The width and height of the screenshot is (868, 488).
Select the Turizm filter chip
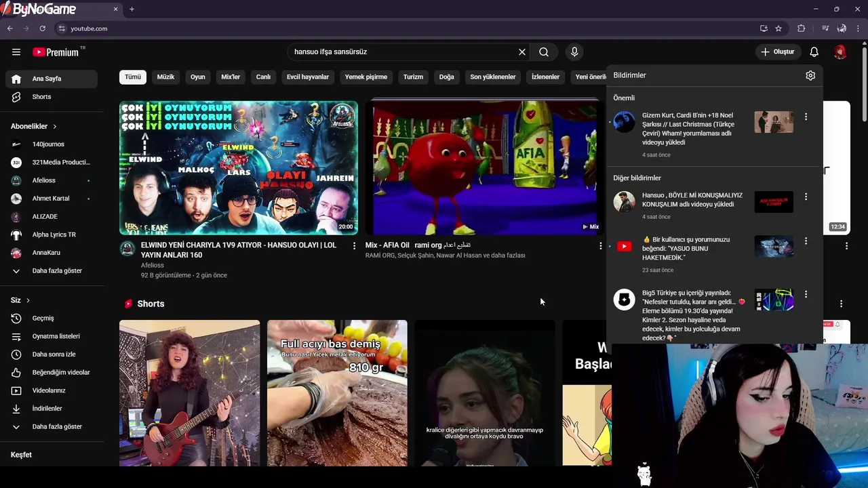(413, 77)
